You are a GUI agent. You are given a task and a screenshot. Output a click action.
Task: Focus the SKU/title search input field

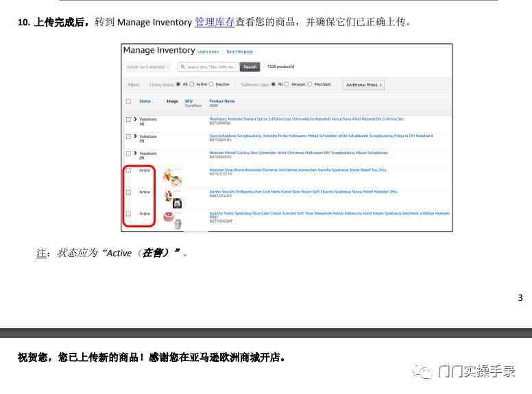click(208, 67)
